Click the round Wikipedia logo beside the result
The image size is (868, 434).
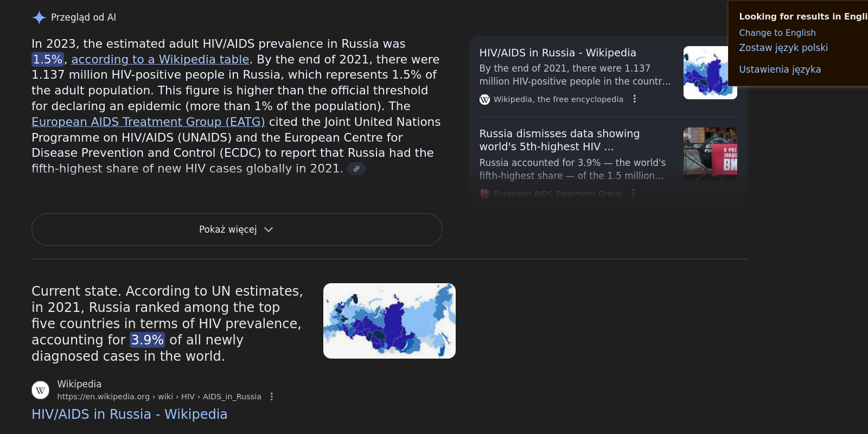point(41,390)
